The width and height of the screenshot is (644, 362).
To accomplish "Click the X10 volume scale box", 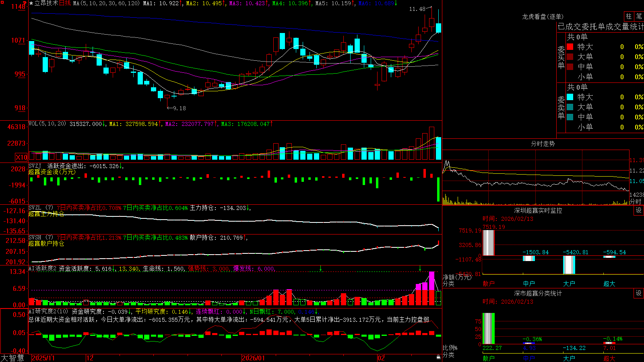I will (21, 157).
